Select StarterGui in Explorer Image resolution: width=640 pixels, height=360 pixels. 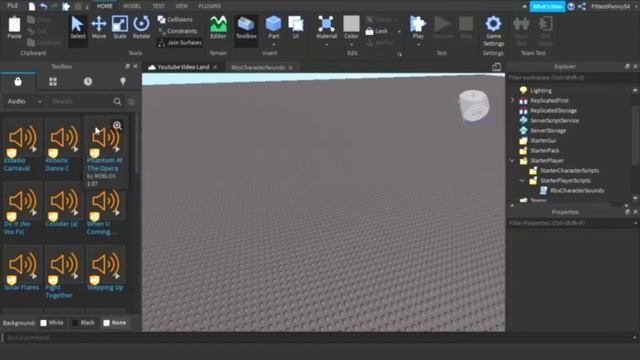click(x=543, y=140)
